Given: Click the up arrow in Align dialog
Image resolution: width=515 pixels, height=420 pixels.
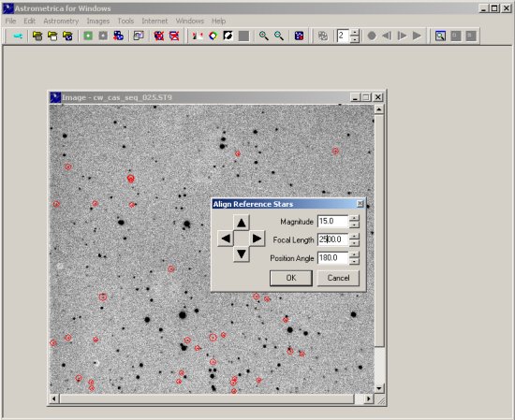Looking at the screenshot, I should (242, 223).
